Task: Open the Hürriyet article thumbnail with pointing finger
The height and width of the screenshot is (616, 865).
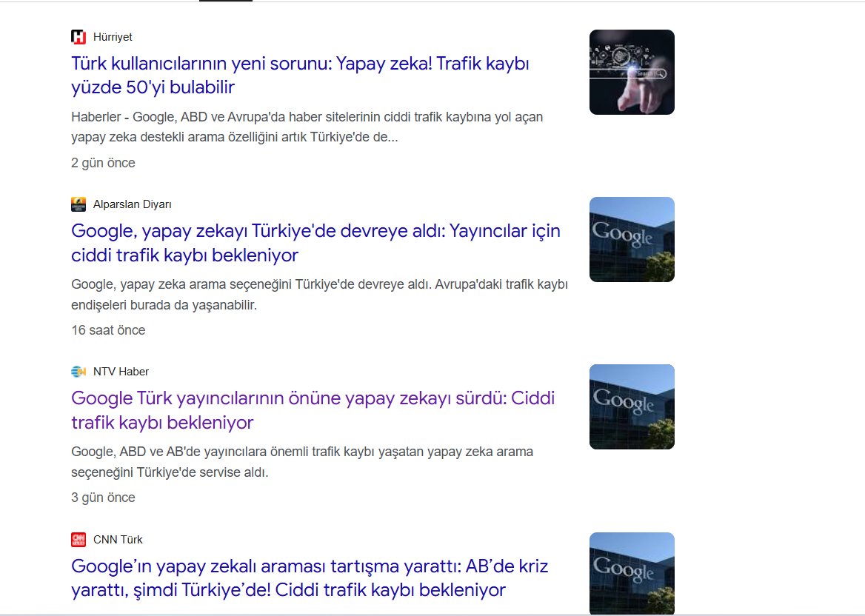Action: click(x=632, y=73)
